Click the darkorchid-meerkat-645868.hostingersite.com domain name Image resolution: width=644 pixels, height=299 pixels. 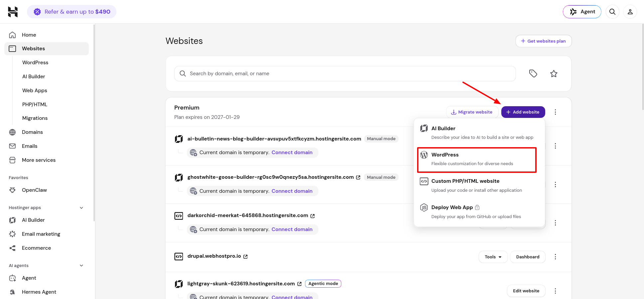click(248, 215)
